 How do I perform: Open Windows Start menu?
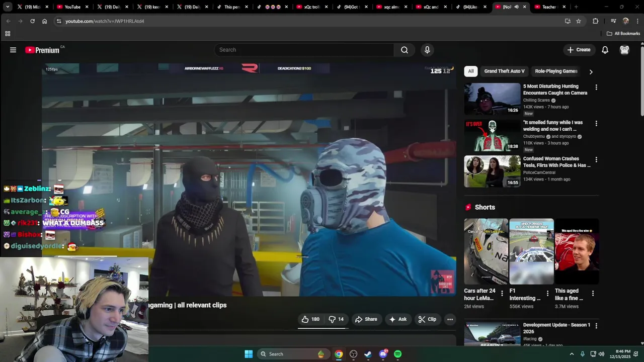pos(249,354)
